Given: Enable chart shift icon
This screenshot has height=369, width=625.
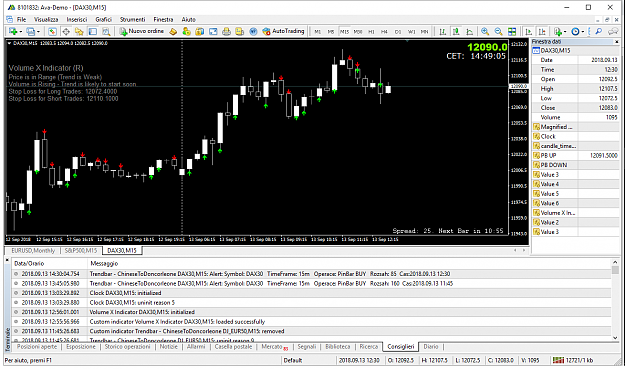Looking at the screenshot, I should tap(542, 31).
